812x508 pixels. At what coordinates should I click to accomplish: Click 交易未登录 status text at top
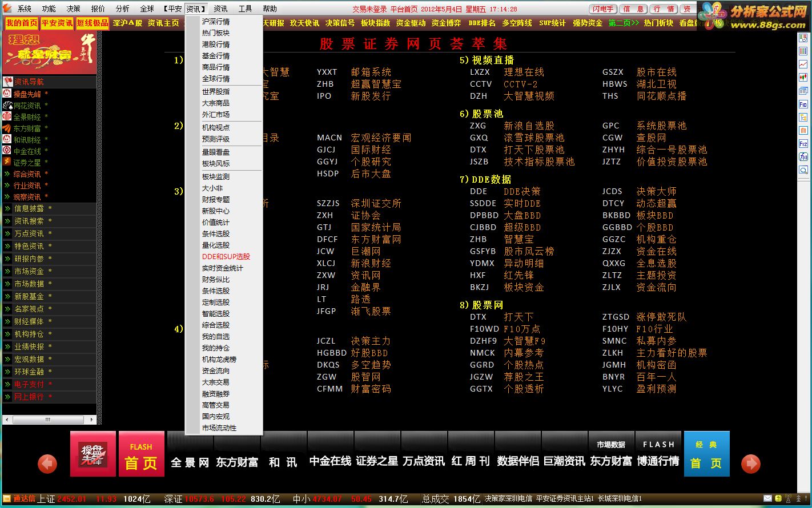click(x=369, y=9)
